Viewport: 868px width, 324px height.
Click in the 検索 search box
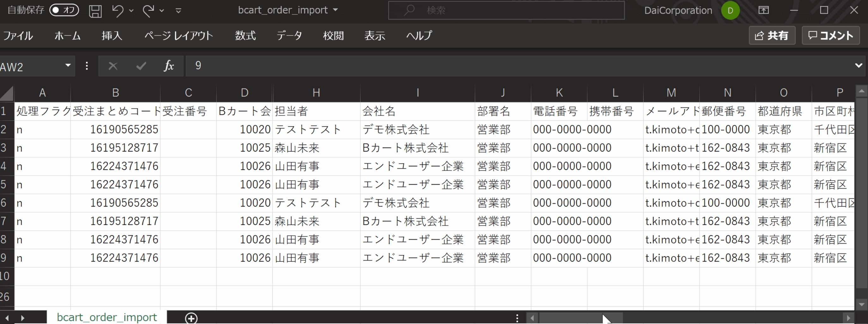point(506,10)
